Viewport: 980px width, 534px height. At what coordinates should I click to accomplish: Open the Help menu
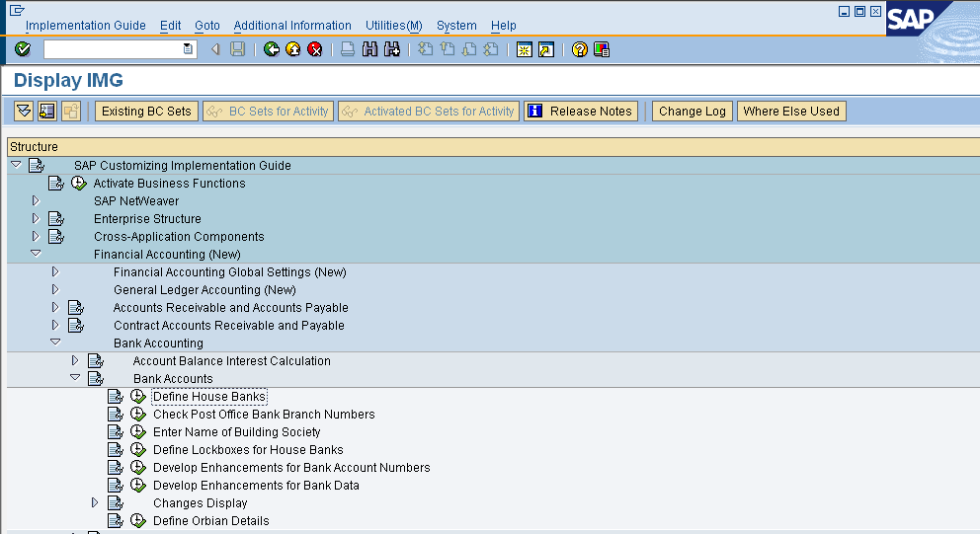point(503,26)
